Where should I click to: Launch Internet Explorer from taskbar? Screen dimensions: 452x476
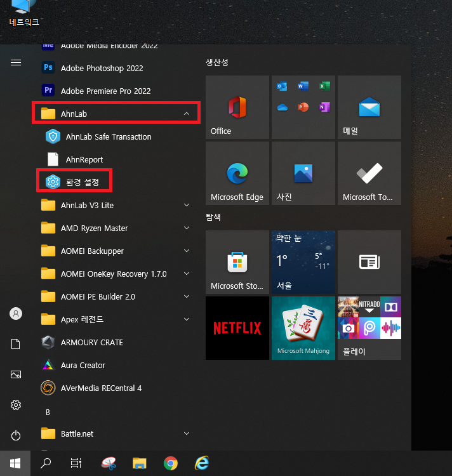pyautogui.click(x=202, y=463)
